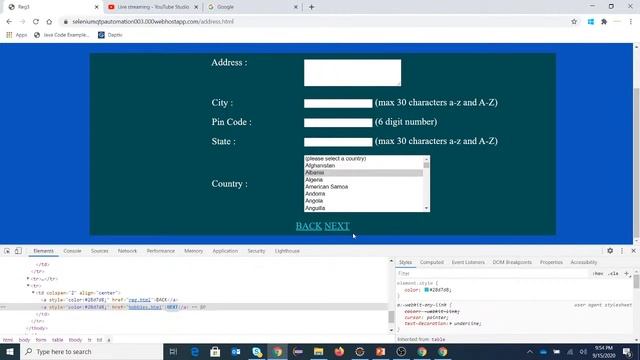Viewport: 640px width, 360px height.
Task: Reload the page
Action: click(36, 22)
